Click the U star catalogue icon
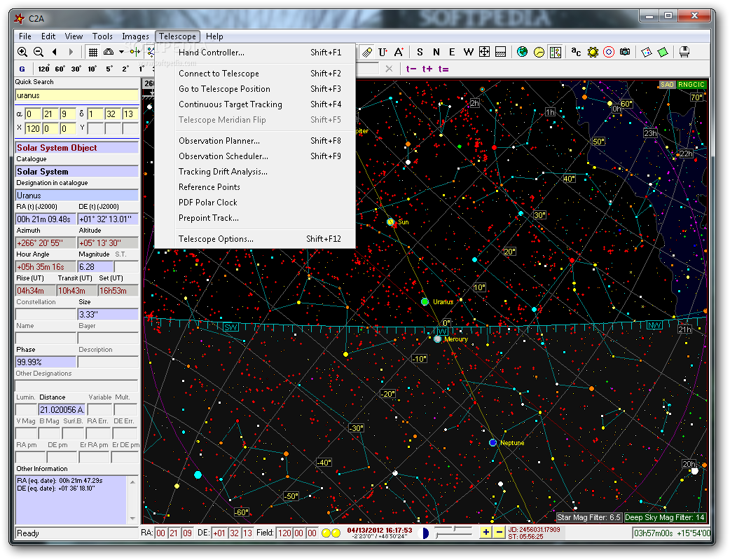 coord(383,52)
